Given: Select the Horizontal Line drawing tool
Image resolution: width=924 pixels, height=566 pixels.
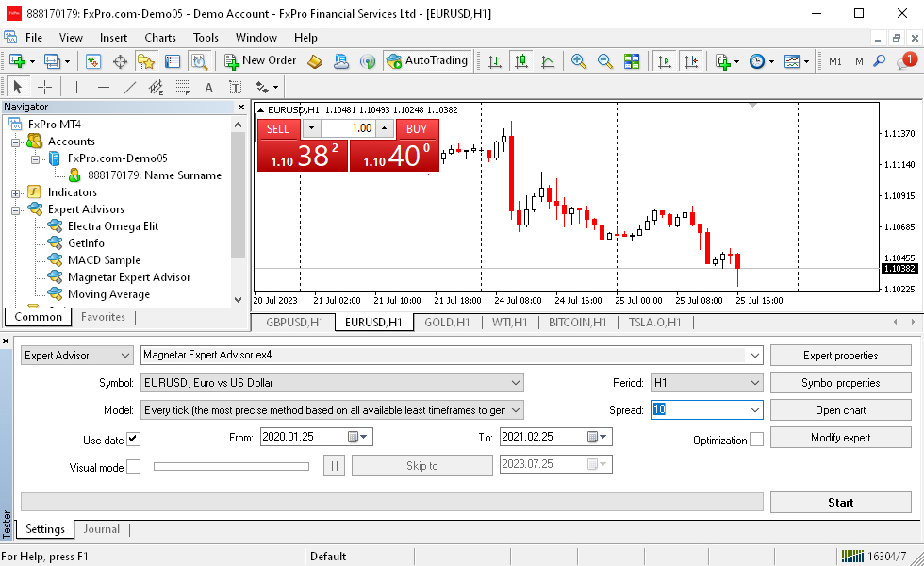Looking at the screenshot, I should tap(104, 87).
